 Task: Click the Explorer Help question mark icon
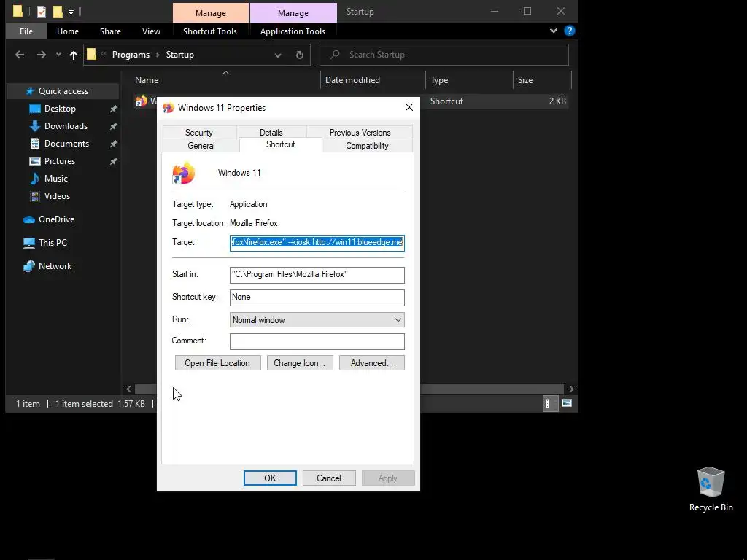569,31
